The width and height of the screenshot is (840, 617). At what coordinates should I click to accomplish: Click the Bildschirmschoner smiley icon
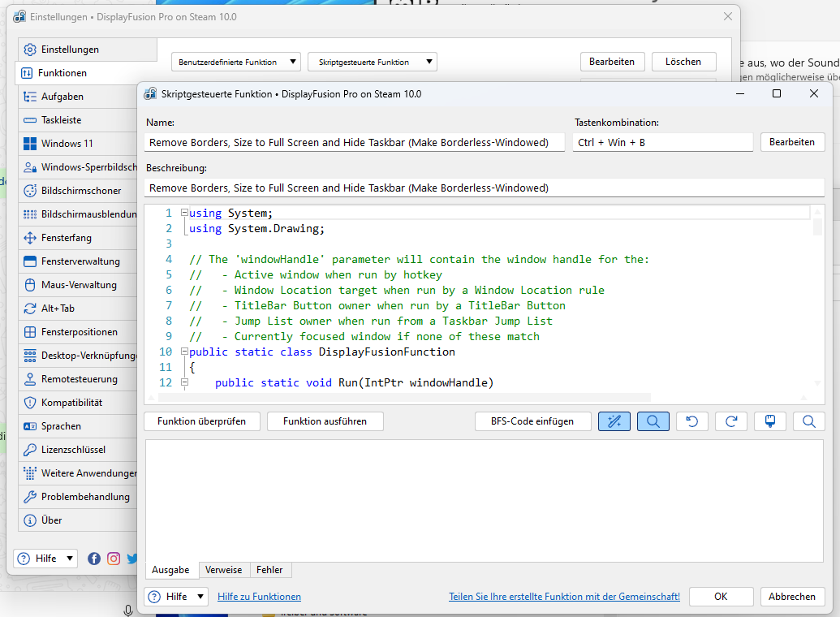[x=30, y=191]
